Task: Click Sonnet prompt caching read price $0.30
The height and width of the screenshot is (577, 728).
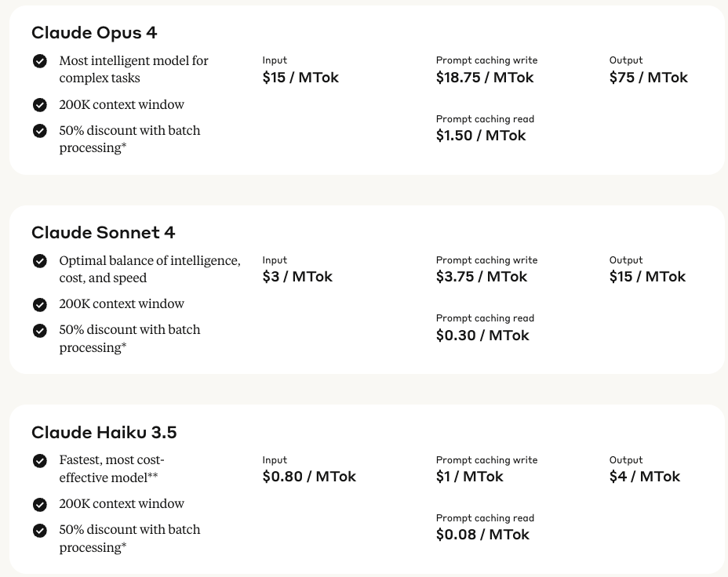Action: (482, 336)
